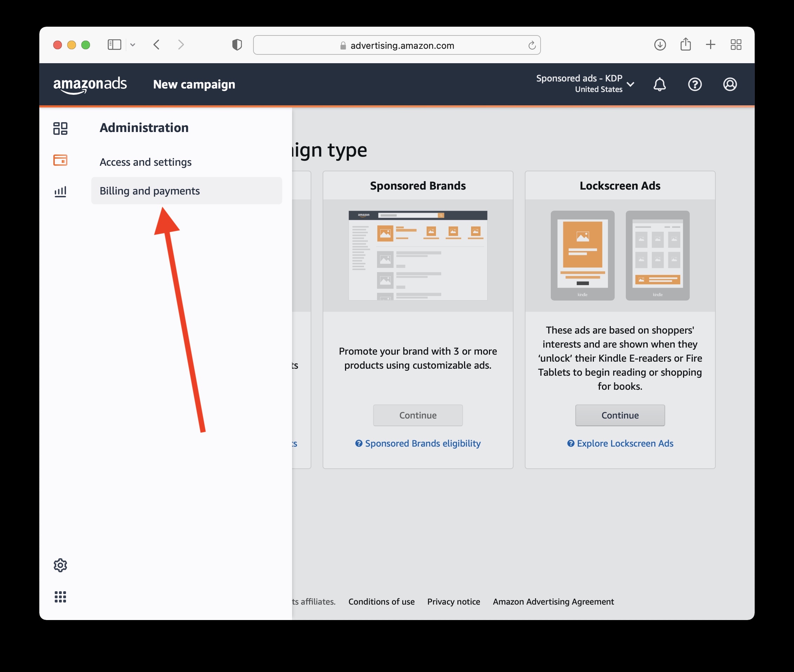Open the bar chart reports icon

(60, 191)
